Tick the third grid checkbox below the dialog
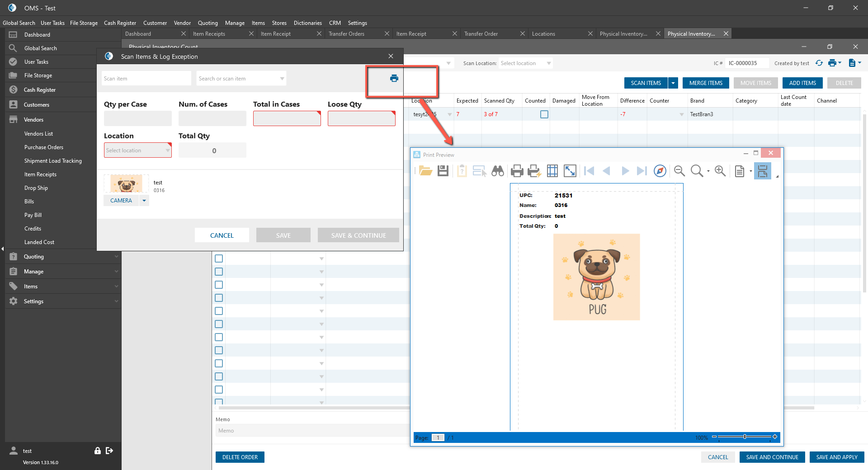Screen dimensions: 868x470 pos(219,285)
